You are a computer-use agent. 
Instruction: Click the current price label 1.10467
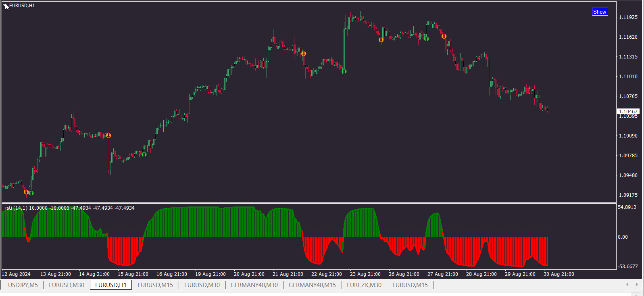tap(628, 111)
